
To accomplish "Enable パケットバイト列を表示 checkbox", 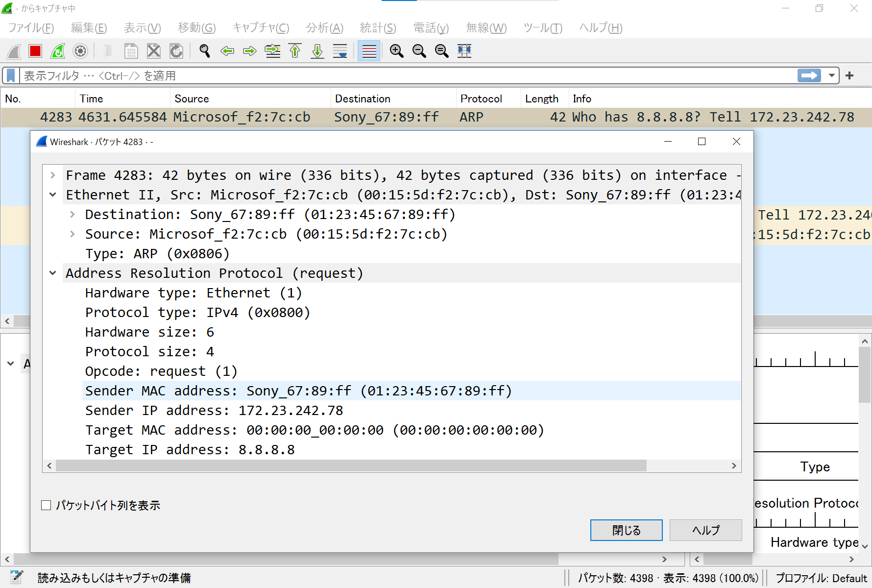I will click(x=46, y=505).
